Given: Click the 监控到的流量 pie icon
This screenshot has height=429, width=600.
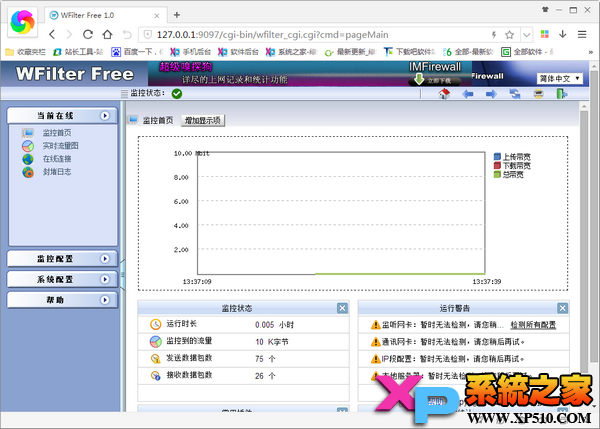Looking at the screenshot, I should pos(155,341).
